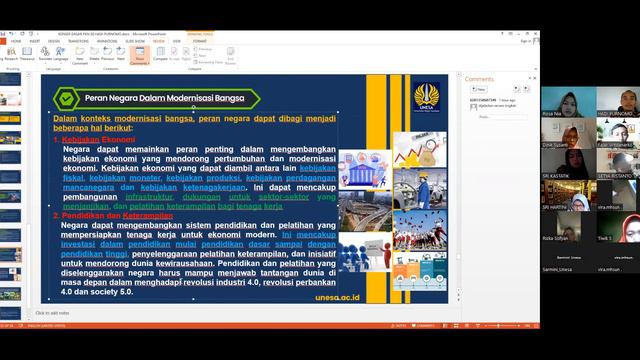Screen dimensions: 640x360
Task: Open the Research tool in the ribbon
Action: point(11,54)
